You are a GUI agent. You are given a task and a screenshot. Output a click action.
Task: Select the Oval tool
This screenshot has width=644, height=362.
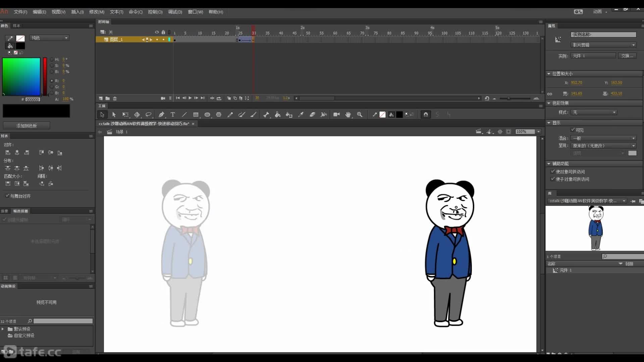tap(207, 115)
